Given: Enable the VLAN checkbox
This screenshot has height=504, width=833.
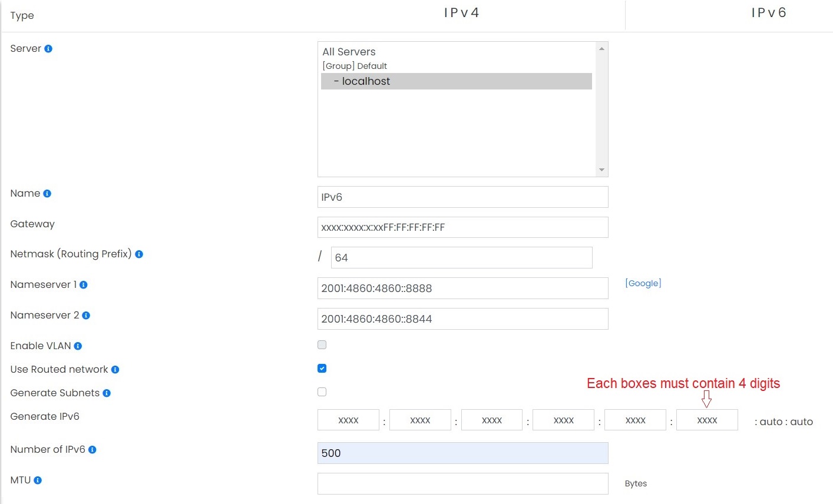Looking at the screenshot, I should pyautogui.click(x=322, y=344).
